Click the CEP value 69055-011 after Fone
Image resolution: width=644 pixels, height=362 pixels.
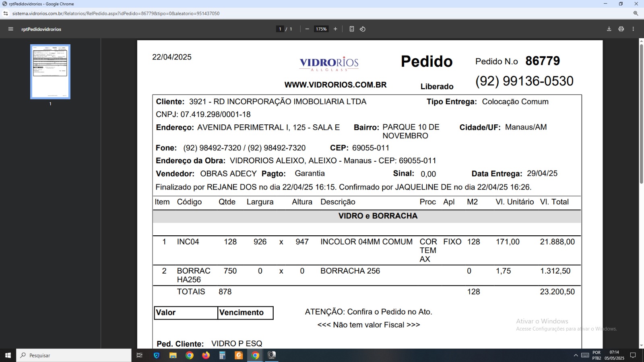coord(371,148)
